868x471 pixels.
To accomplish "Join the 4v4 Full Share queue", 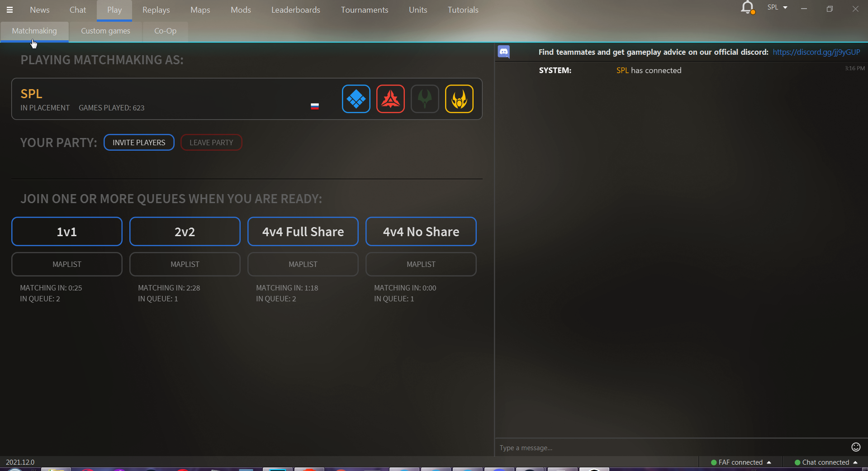I will click(303, 232).
